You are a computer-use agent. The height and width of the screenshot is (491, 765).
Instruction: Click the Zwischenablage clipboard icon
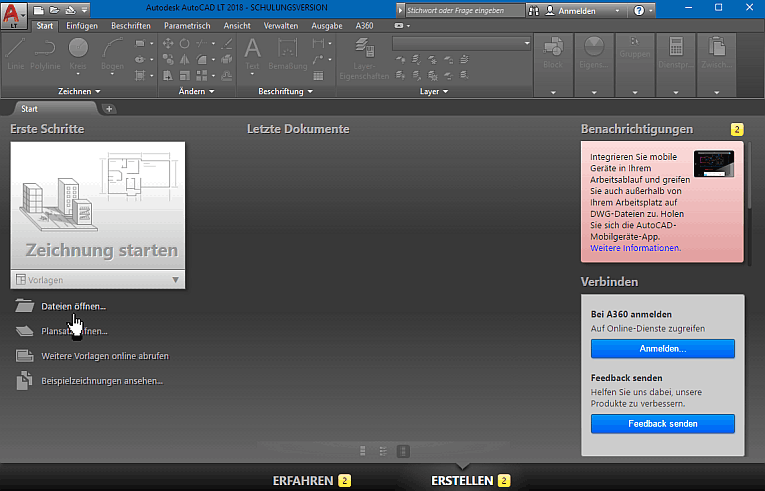(717, 47)
